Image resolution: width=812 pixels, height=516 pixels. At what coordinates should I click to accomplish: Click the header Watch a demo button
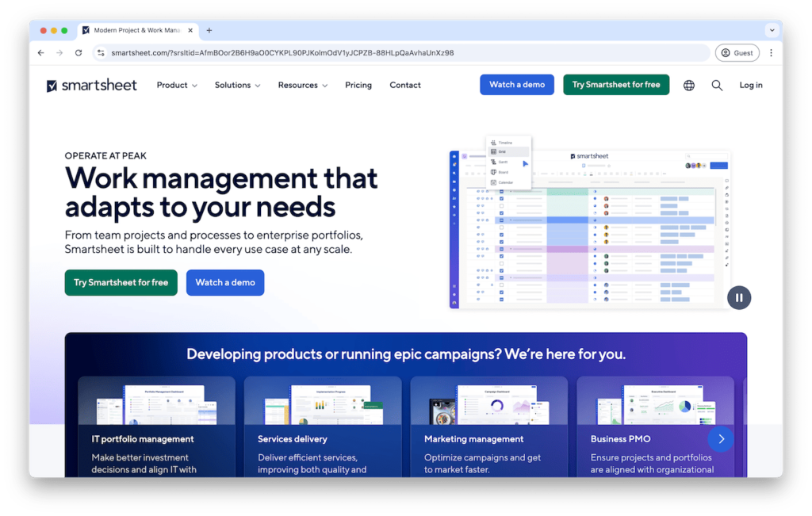point(517,85)
